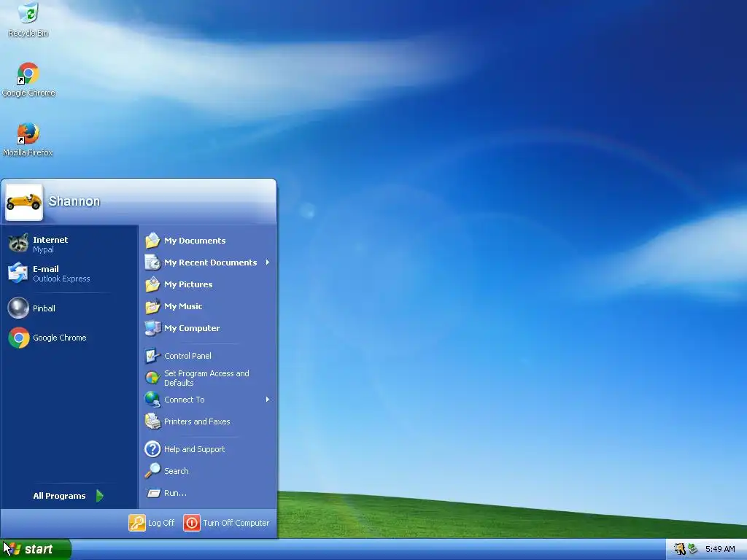Open the My Documents text entry
Screen dimensions: 747x560
pos(195,241)
